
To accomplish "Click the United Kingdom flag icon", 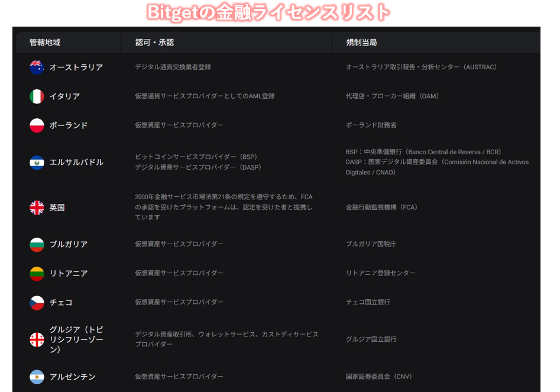I will pyautogui.click(x=37, y=208).
